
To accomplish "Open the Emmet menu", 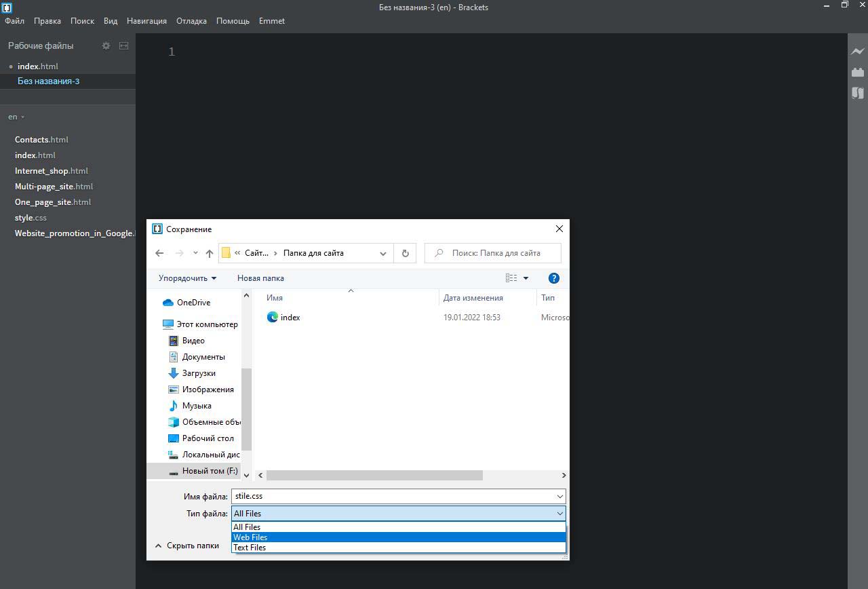I will (271, 21).
